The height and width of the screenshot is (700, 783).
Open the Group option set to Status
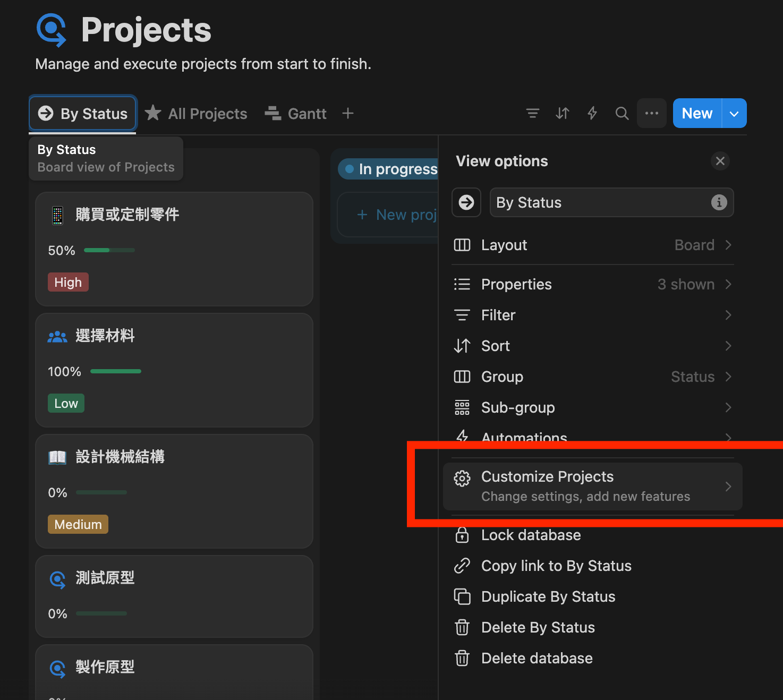point(592,377)
